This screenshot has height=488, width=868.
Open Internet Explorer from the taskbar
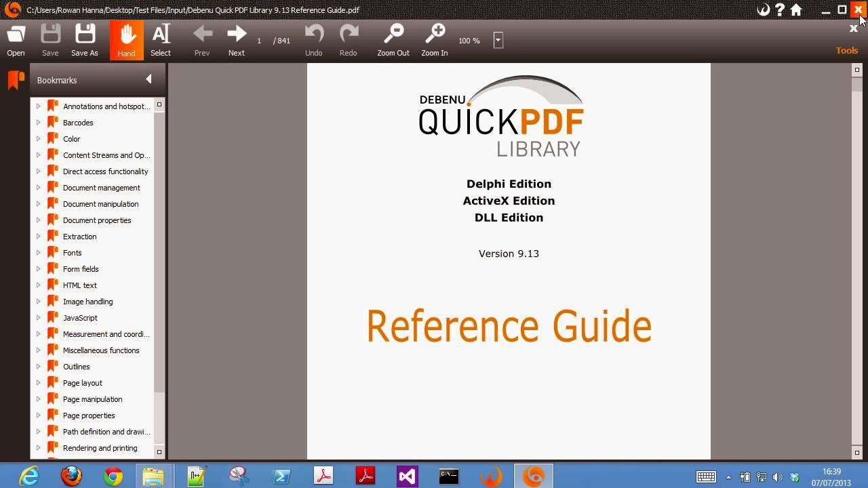point(29,476)
